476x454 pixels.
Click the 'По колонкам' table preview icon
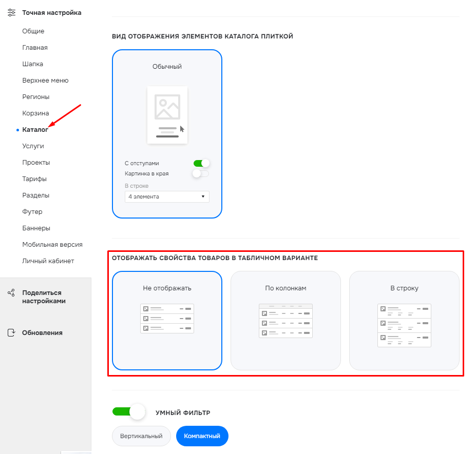pos(285,321)
